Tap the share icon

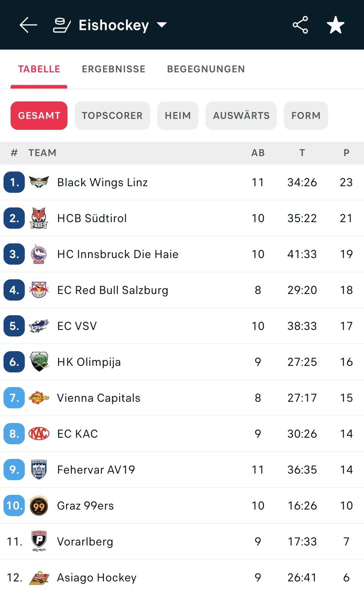[300, 25]
